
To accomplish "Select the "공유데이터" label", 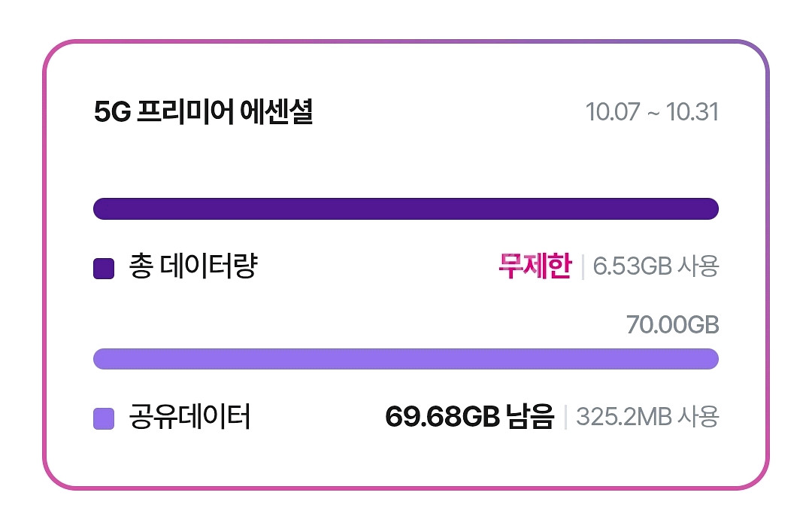I will click(189, 417).
